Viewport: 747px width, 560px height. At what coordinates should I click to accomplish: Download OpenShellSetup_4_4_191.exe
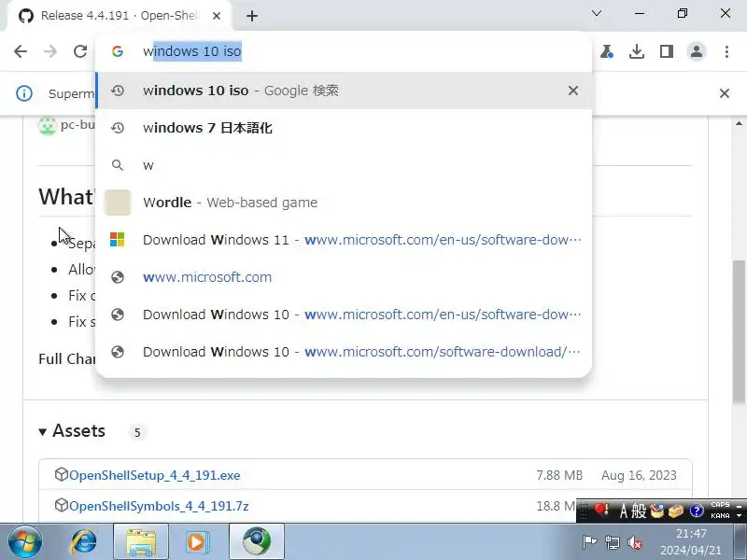coord(154,475)
